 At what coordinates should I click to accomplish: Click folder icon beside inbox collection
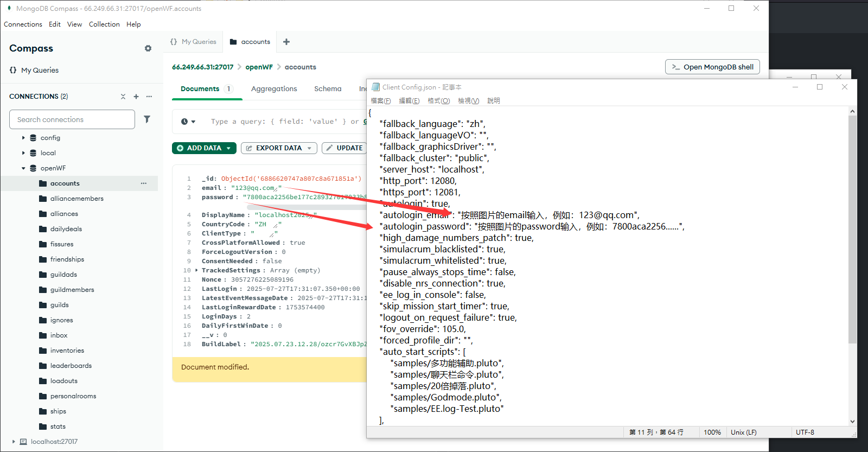click(x=43, y=335)
